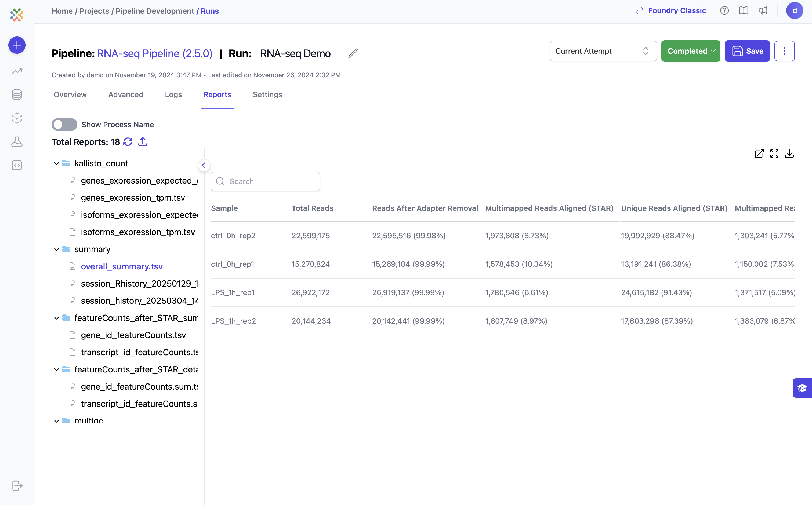Open the RNA-seq Pipeline (2.5.0) link
Screen dimensions: 812x505
click(x=155, y=53)
